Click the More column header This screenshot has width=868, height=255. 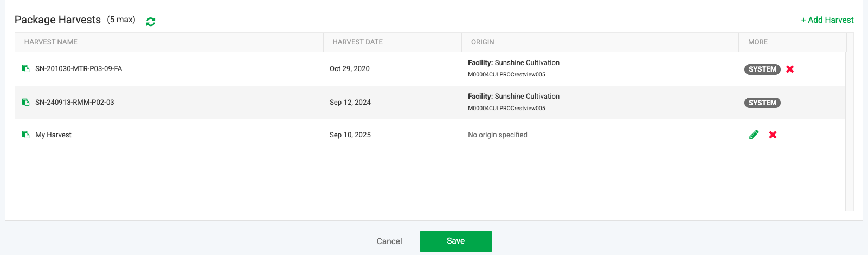[758, 42]
